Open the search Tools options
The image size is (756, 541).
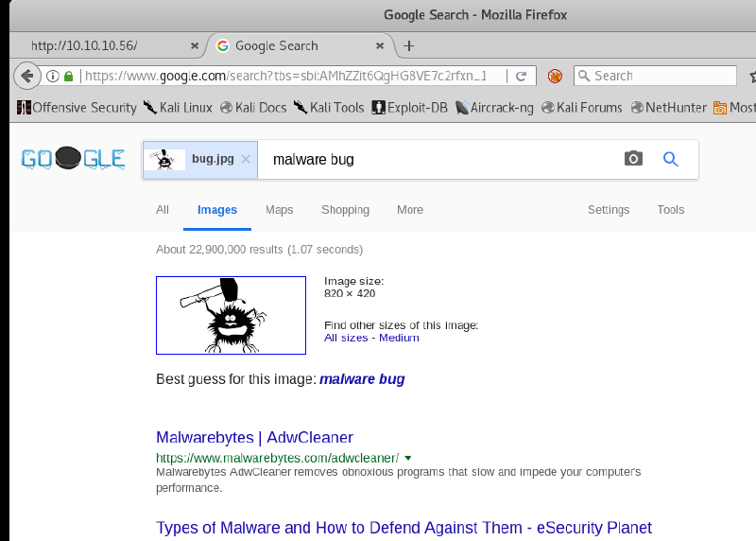tap(671, 210)
